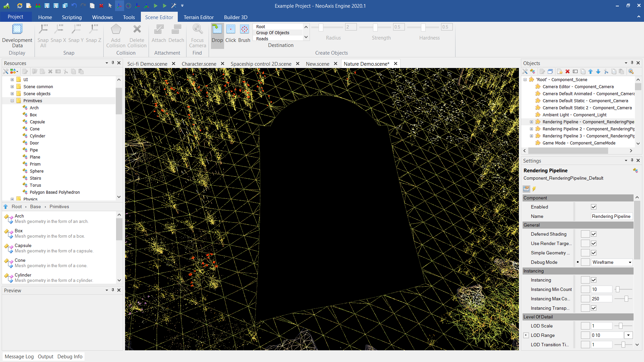Click the Base breadcrumb link
644x362 pixels.
[35, 206]
